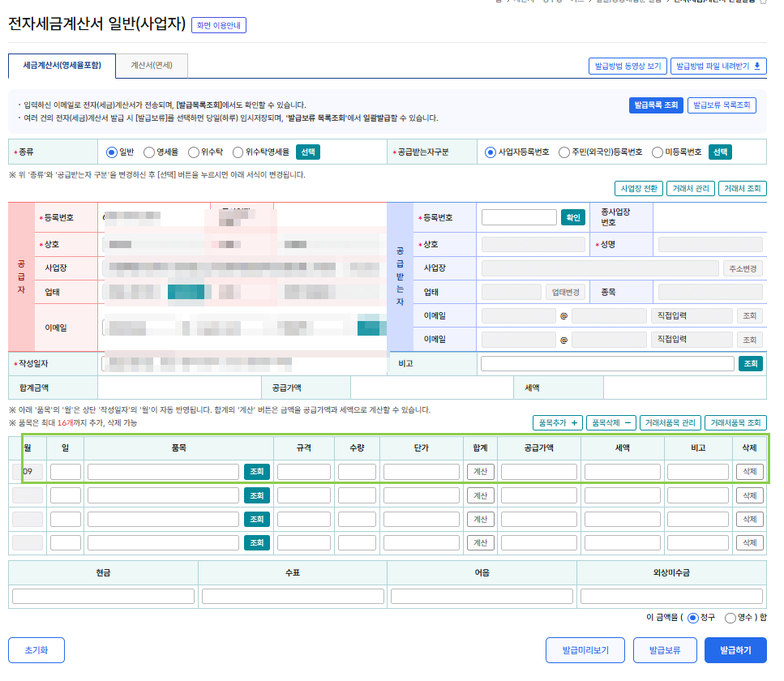The image size is (784, 681).
Task: Click the 업태변경 button
Action: pyautogui.click(x=565, y=293)
